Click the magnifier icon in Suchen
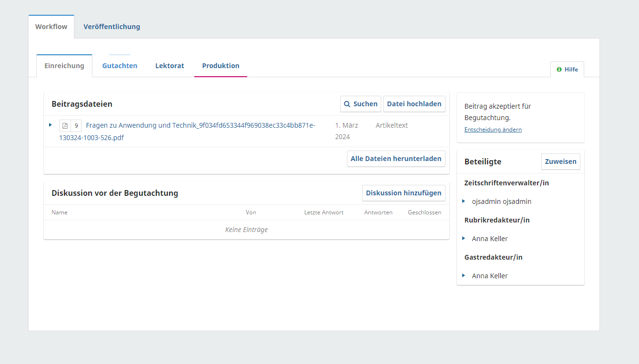 click(347, 104)
